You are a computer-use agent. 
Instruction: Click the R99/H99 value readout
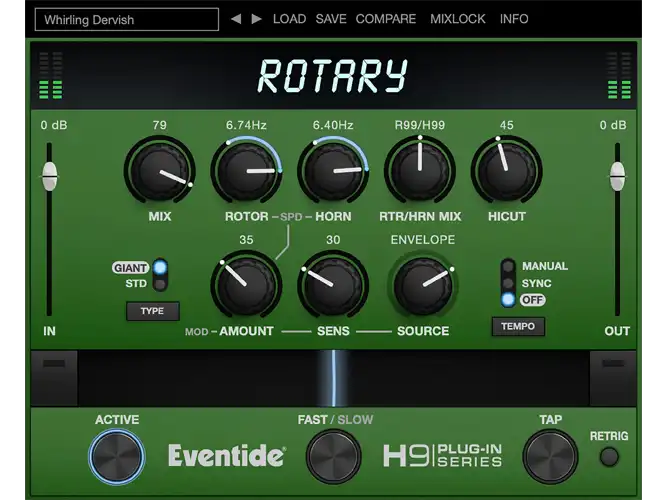coord(420,125)
